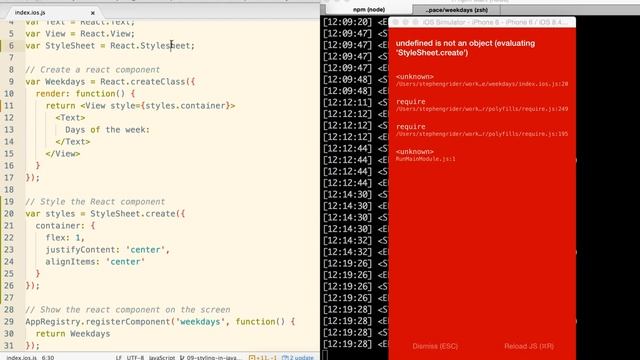Click 'styles.container' in the View tag
The width and height of the screenshot is (640, 360).
pos(185,105)
